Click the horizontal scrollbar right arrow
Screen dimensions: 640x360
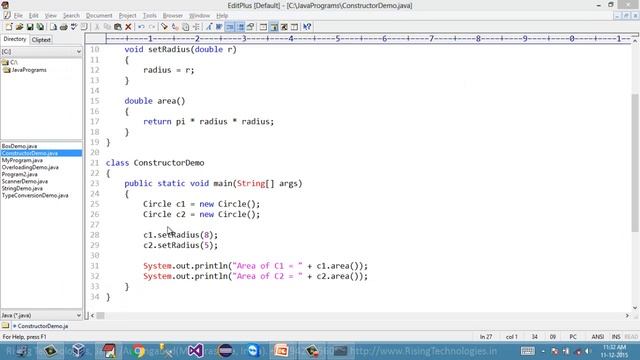point(627,315)
